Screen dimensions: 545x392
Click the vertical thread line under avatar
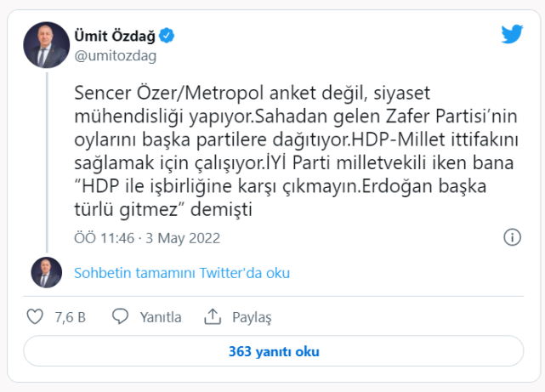(47, 162)
